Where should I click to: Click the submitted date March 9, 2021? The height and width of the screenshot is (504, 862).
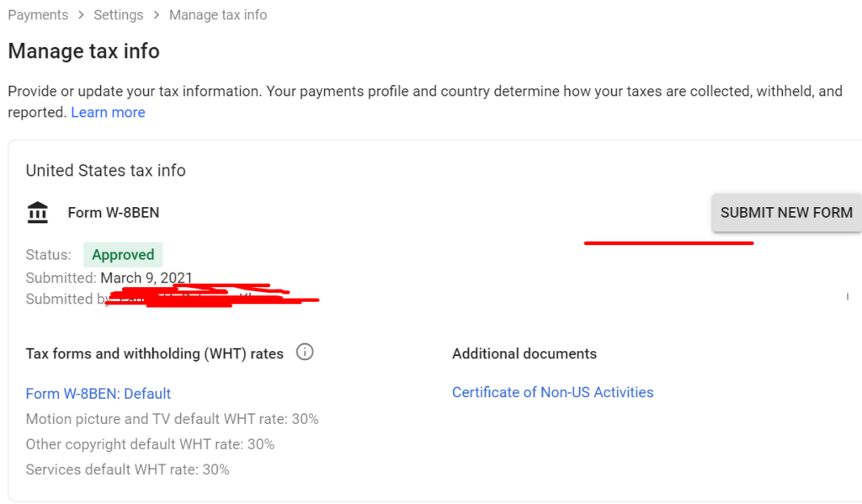click(x=146, y=278)
